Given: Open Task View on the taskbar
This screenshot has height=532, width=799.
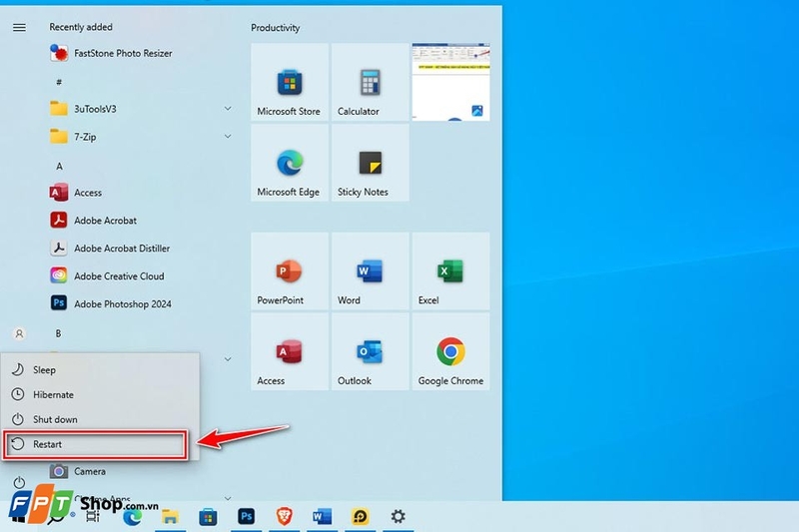Looking at the screenshot, I should 93,517.
